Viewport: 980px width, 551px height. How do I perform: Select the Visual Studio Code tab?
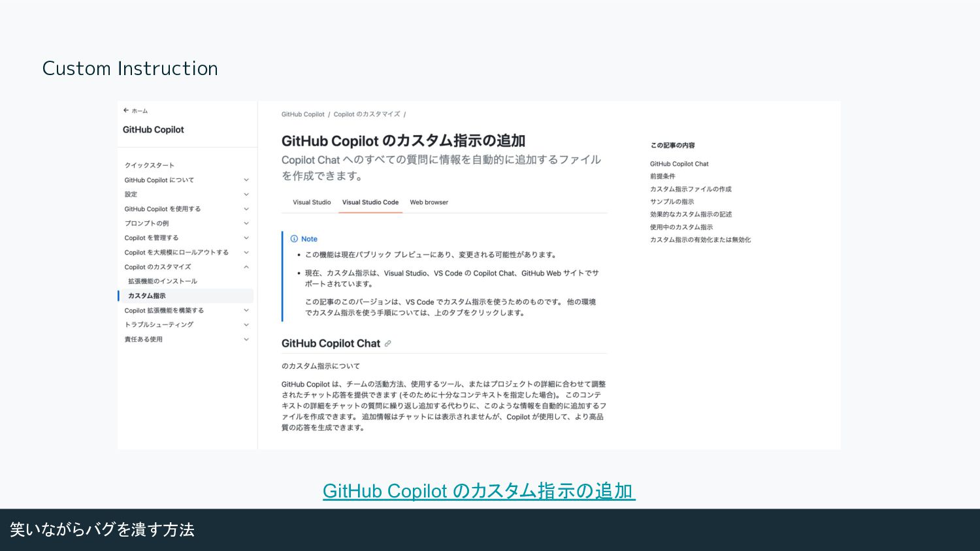370,202
